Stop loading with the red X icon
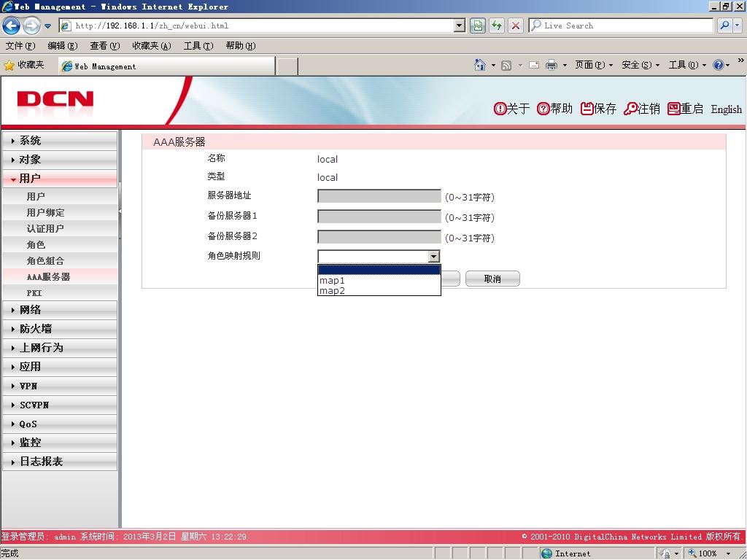747x560 pixels. click(516, 26)
